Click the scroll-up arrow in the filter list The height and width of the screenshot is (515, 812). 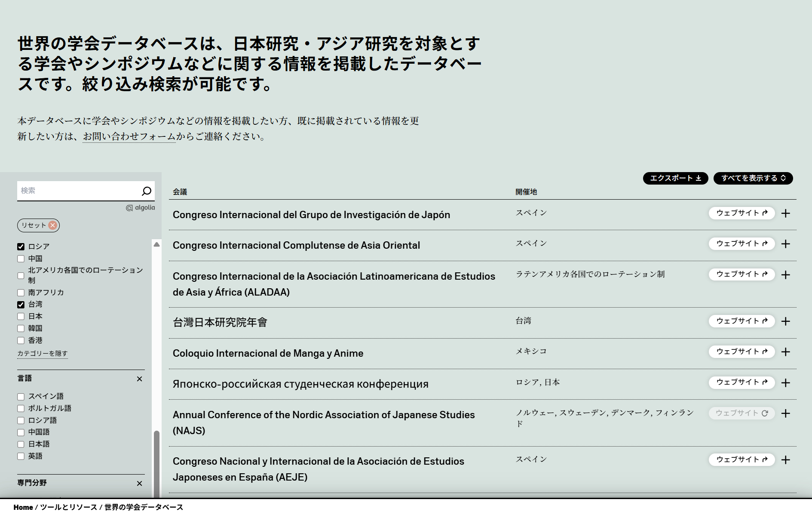(157, 244)
